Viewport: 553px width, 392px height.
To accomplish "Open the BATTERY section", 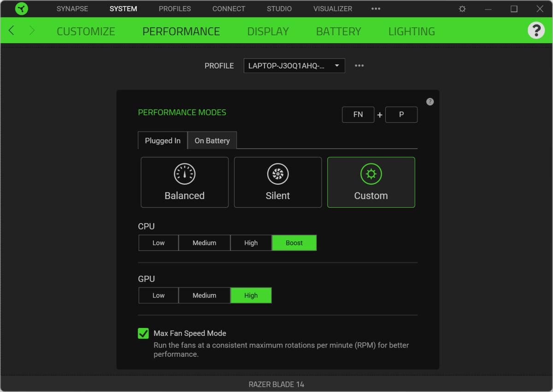I will (x=338, y=31).
